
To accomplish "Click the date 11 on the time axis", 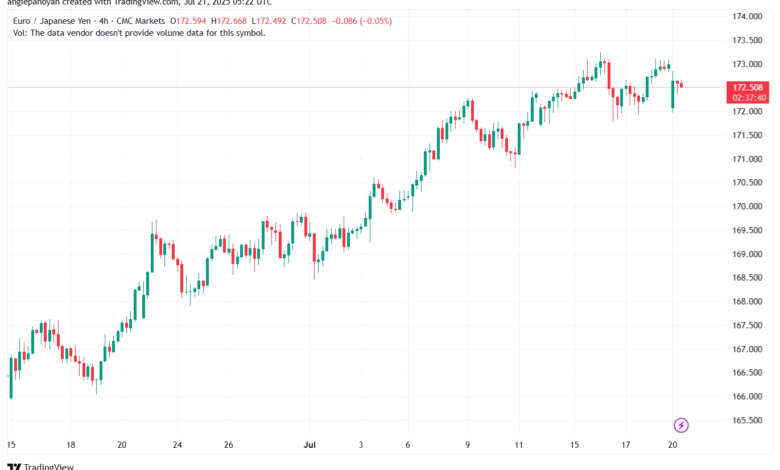I will tap(518, 445).
